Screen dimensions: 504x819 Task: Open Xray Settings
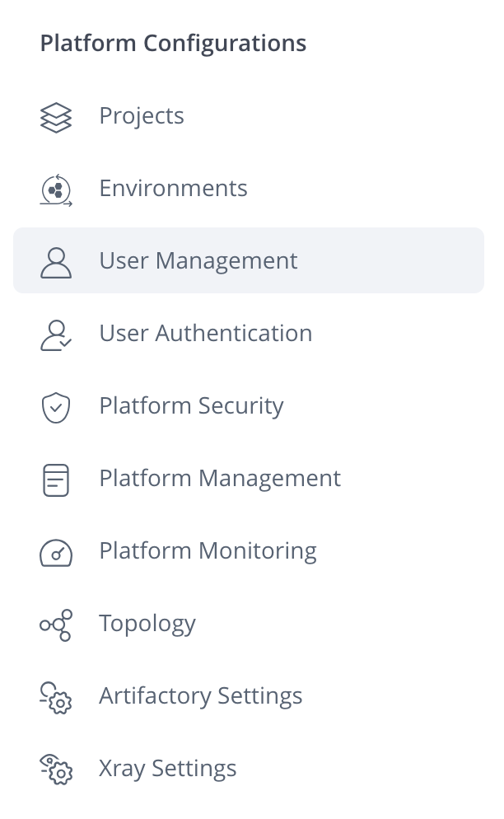tap(167, 769)
